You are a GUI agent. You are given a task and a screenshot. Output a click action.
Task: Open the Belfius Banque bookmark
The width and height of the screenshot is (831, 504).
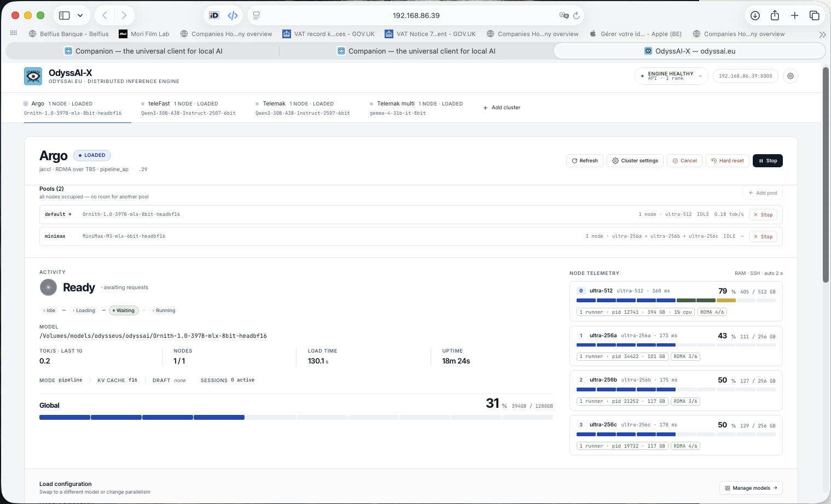tap(68, 34)
